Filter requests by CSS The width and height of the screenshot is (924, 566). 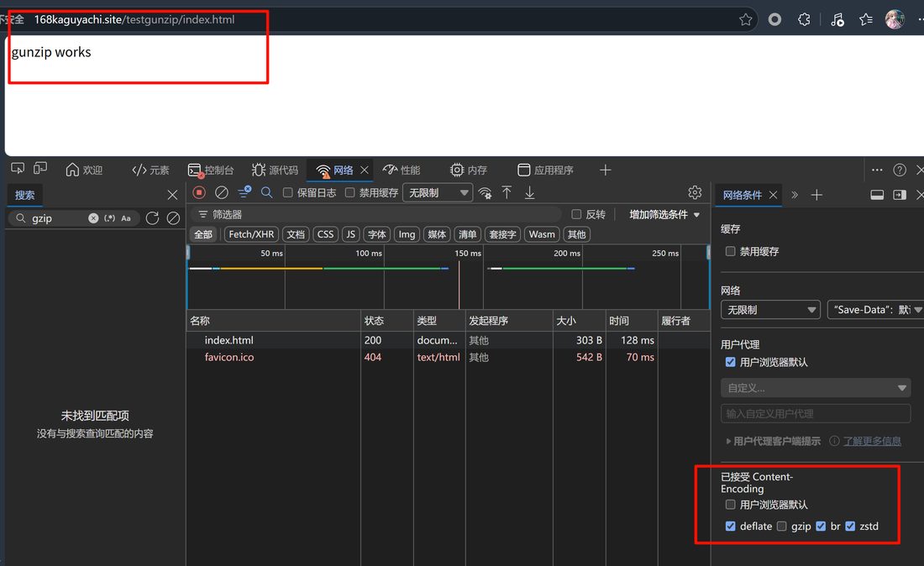(325, 234)
